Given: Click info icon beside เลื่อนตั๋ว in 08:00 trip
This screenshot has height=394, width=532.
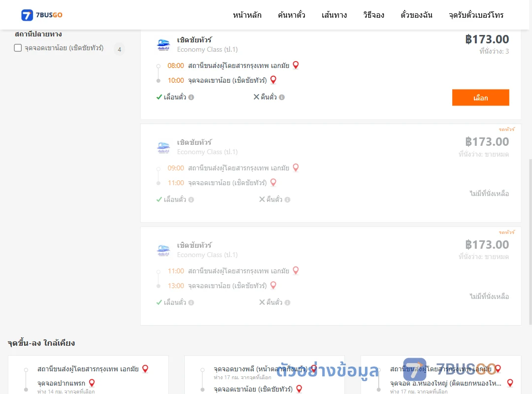Looking at the screenshot, I should (x=191, y=98).
